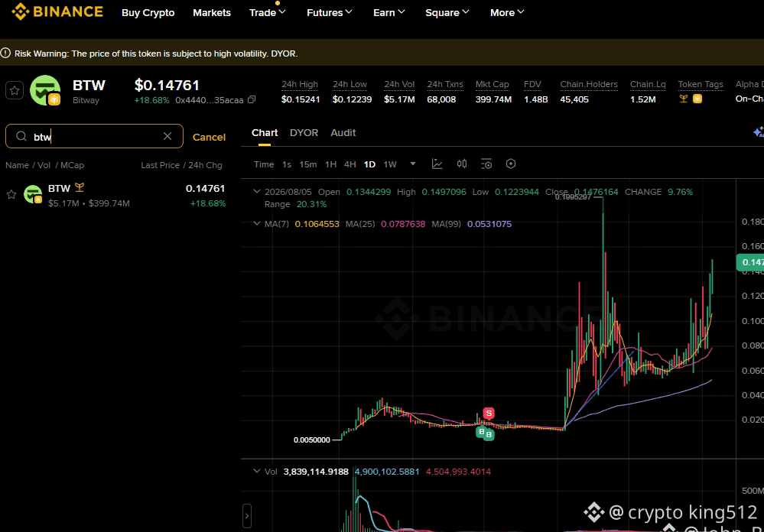Open the Futures dropdown menu

330,13
